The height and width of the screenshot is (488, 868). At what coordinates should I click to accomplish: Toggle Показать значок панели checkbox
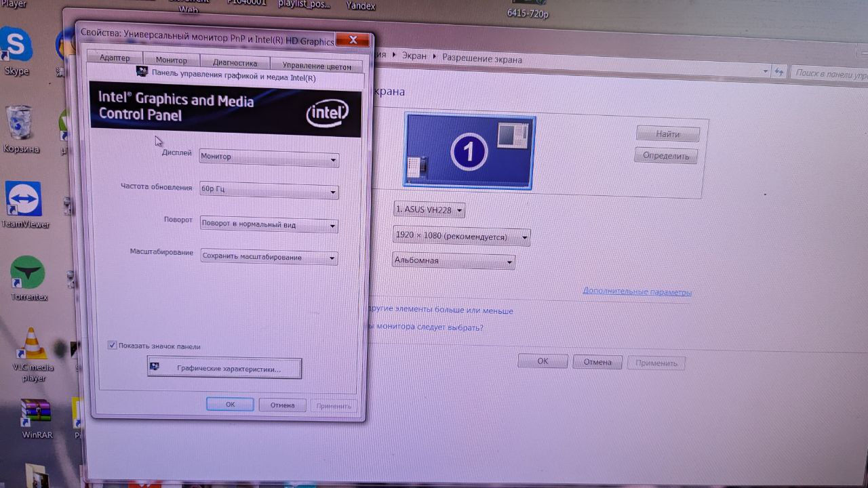click(x=113, y=345)
